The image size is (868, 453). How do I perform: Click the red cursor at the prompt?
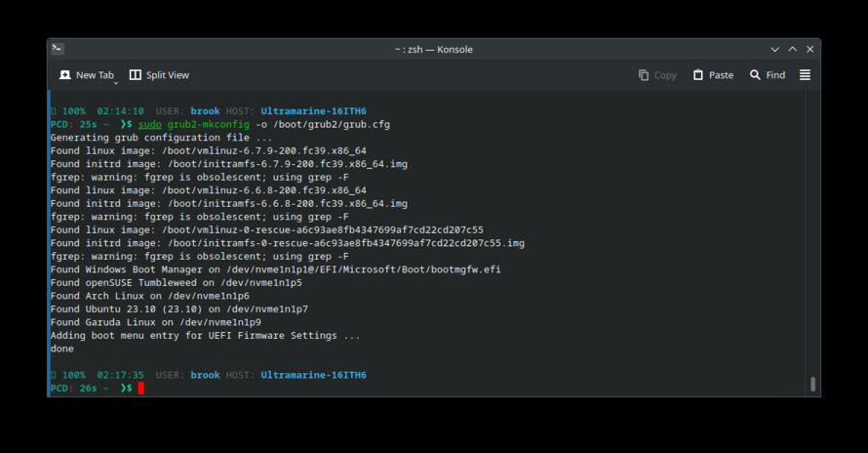click(x=141, y=389)
